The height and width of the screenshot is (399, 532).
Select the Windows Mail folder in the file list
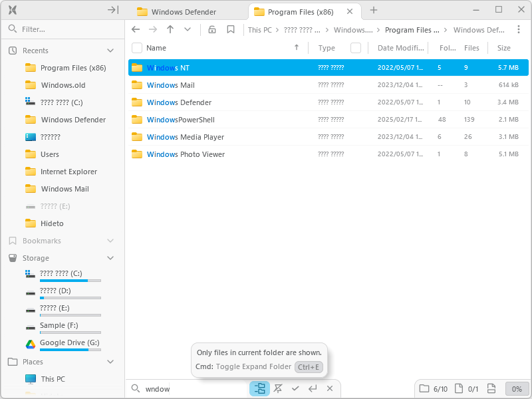tap(328, 85)
